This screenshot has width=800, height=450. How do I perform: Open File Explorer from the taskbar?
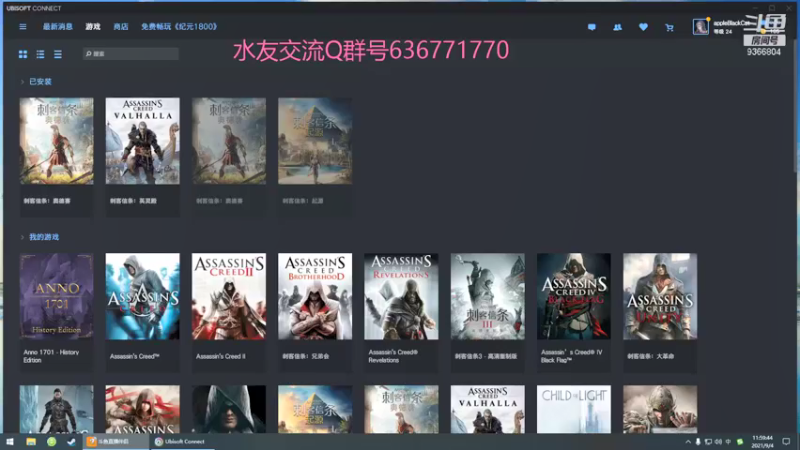31,441
